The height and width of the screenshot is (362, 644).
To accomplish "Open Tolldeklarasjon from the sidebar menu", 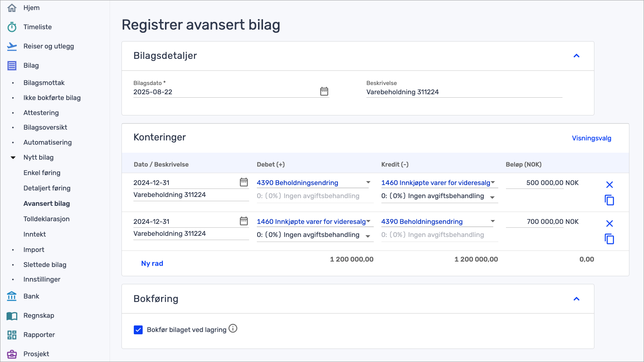I will pos(46,219).
